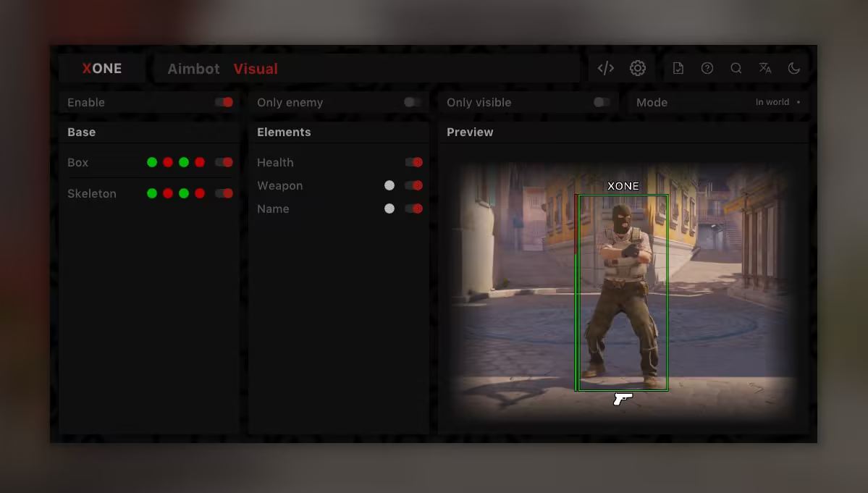Viewport: 868px width, 493px height.
Task: Click the document checkmark icon
Action: pos(678,68)
